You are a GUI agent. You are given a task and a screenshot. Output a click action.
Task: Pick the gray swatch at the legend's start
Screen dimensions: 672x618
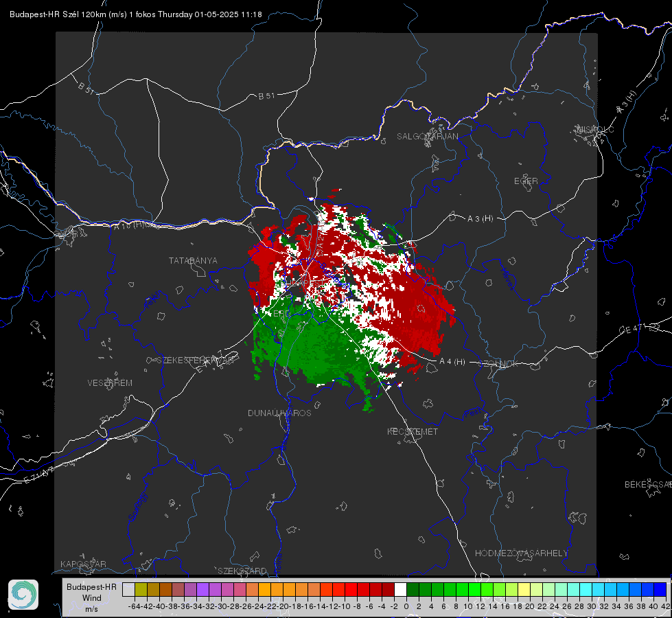click(128, 589)
